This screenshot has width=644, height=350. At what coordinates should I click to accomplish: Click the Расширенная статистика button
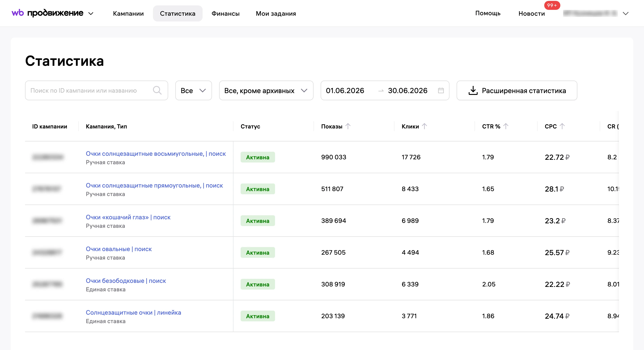coord(517,90)
